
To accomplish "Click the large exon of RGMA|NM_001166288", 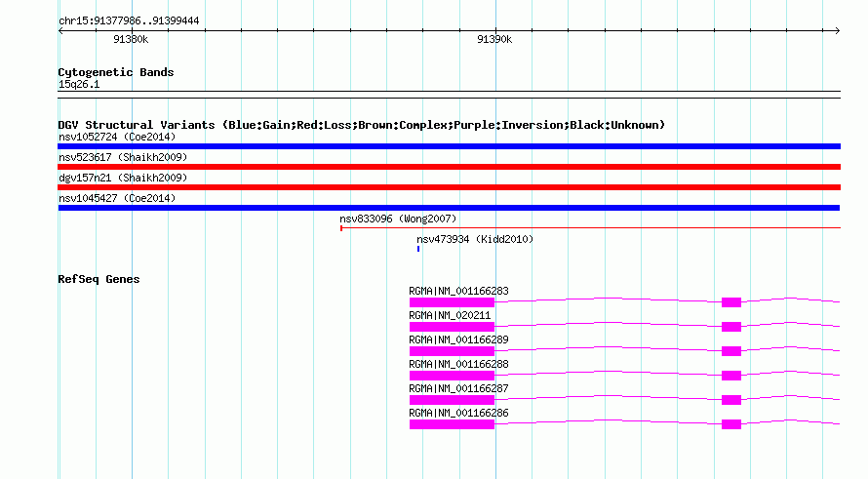I will (452, 376).
